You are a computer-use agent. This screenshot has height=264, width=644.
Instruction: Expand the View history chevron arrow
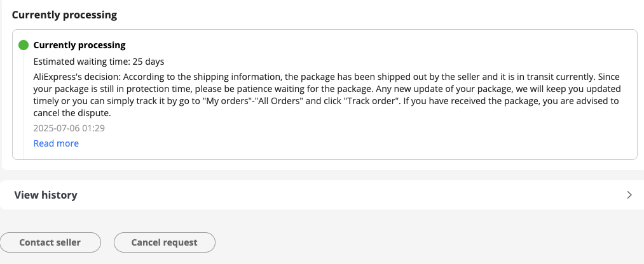[629, 195]
